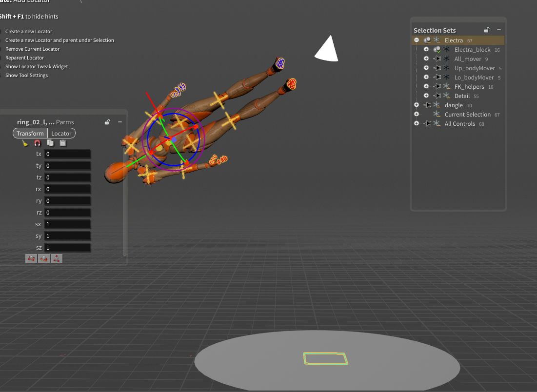This screenshot has height=392, width=537.
Task: Toggle the pin on the dangle set
Action: pyautogui.click(x=427, y=105)
